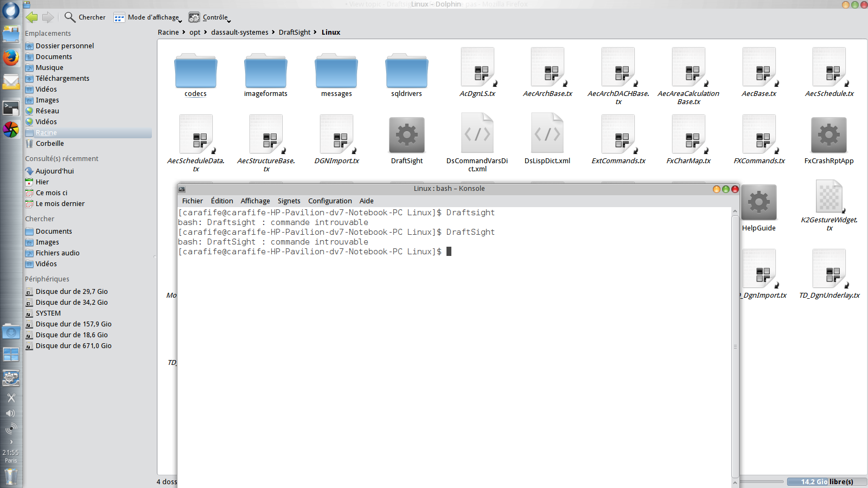Select the HelpGuide executable icon
Screen dimensions: 868x488
pyautogui.click(x=759, y=202)
